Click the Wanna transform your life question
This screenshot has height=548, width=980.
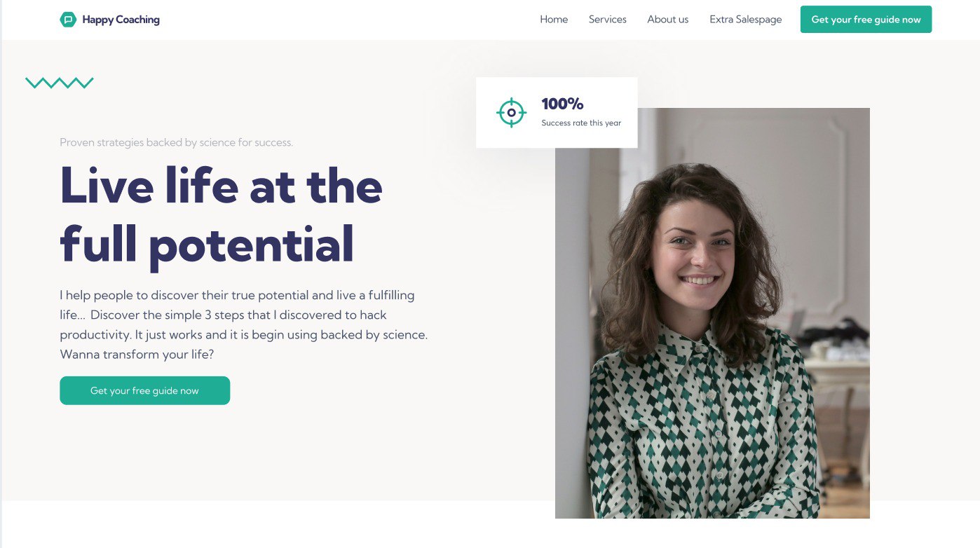(x=137, y=355)
